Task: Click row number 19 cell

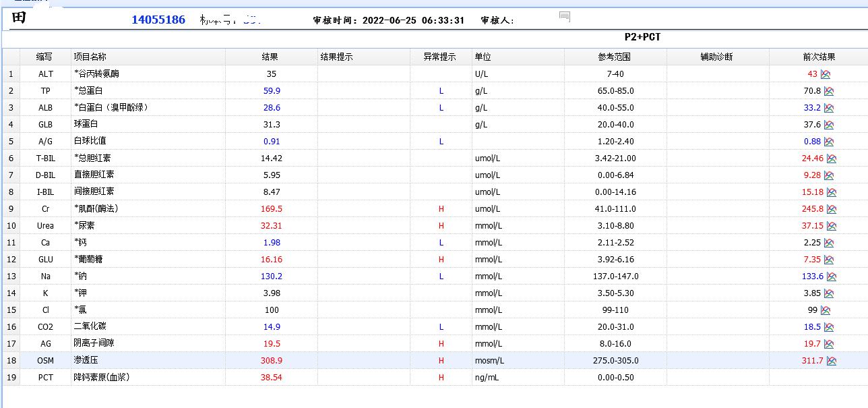Action: click(11, 378)
